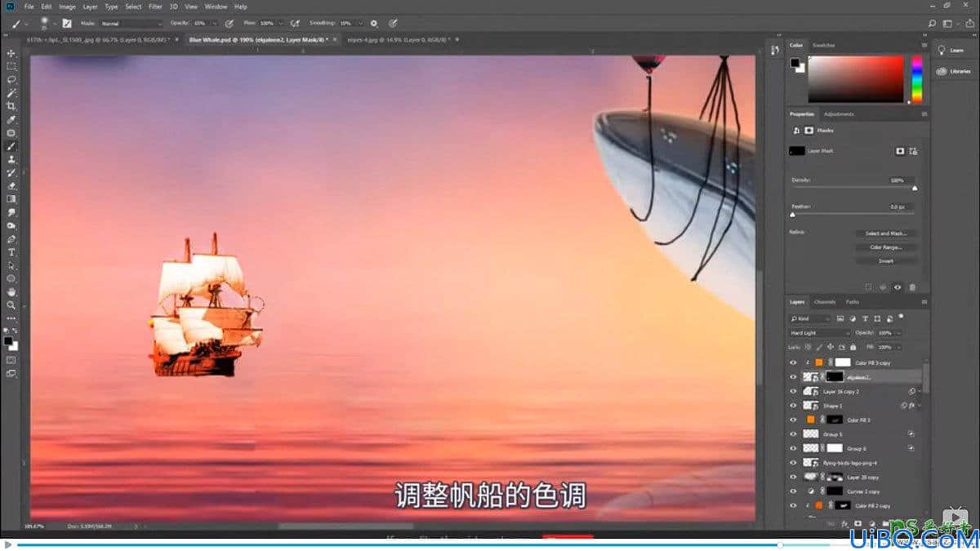Select the Gradient tool
The width and height of the screenshot is (980, 551).
(x=11, y=199)
